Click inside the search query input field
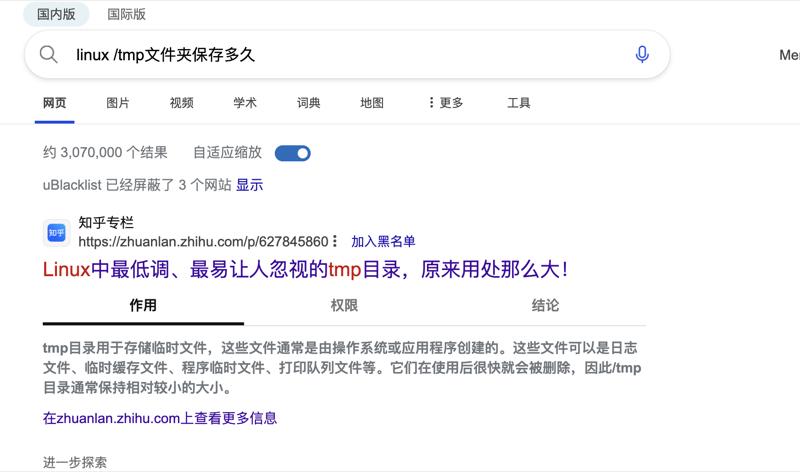Image resolution: width=800 pixels, height=472 pixels. (x=340, y=55)
